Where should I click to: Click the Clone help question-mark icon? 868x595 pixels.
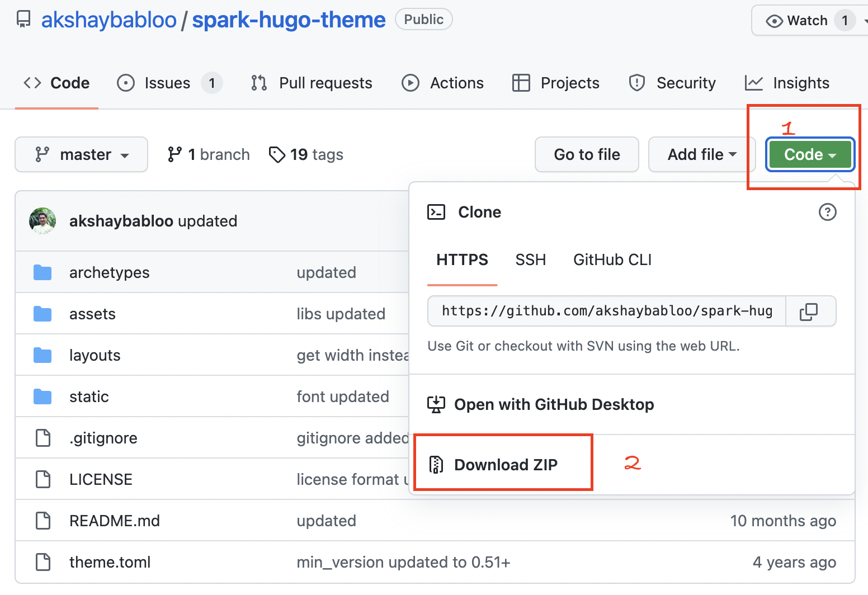(x=827, y=212)
